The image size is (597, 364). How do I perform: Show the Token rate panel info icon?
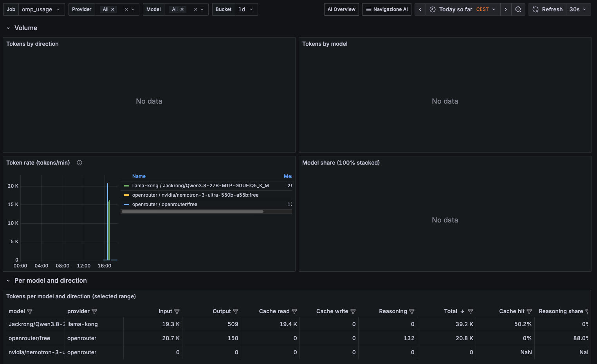(x=79, y=163)
